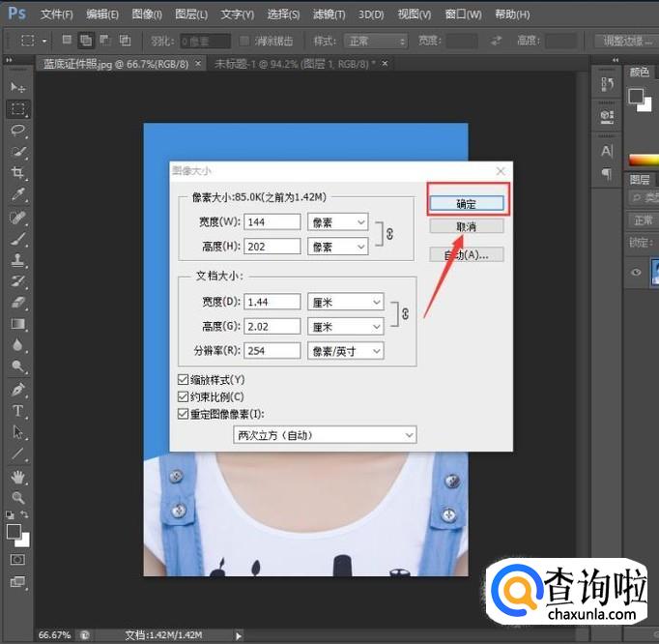Open the resolution unit 像素/英寸 dropdown
The height and width of the screenshot is (644, 659).
click(x=345, y=351)
